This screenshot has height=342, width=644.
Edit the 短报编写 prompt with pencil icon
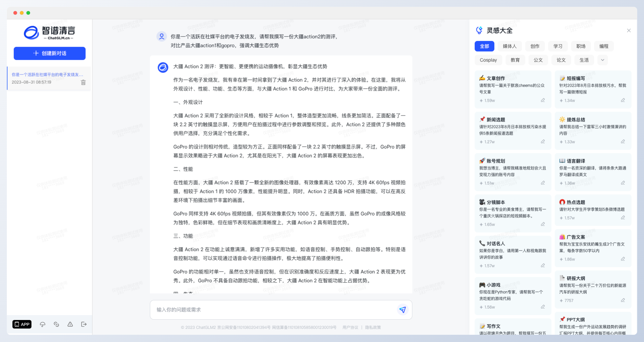click(623, 100)
